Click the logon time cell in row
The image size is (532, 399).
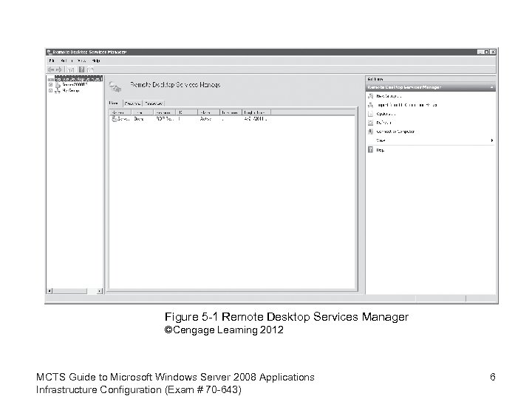[x=256, y=119]
